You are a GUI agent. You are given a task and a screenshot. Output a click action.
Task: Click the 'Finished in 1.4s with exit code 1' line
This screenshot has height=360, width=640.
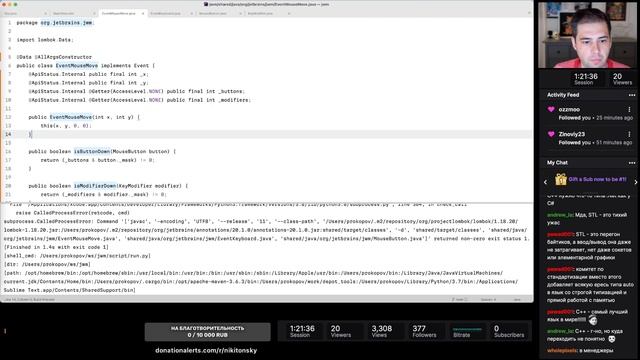point(56,247)
